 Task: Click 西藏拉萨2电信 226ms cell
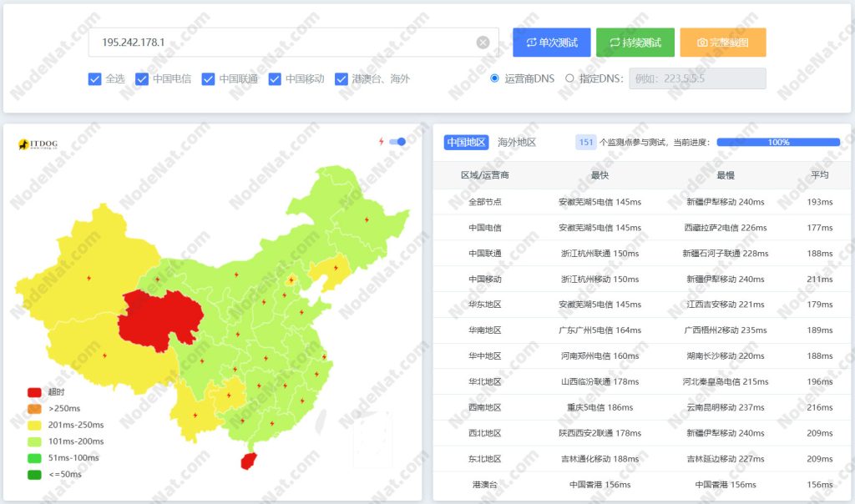726,227
